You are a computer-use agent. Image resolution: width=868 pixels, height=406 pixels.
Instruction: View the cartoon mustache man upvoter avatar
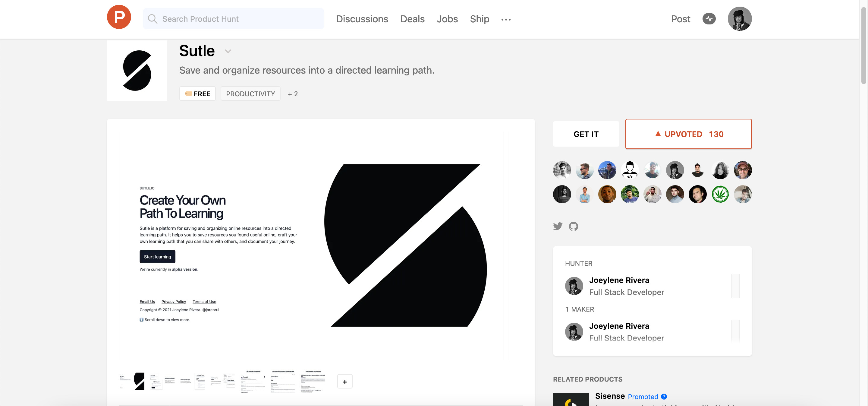point(697,170)
